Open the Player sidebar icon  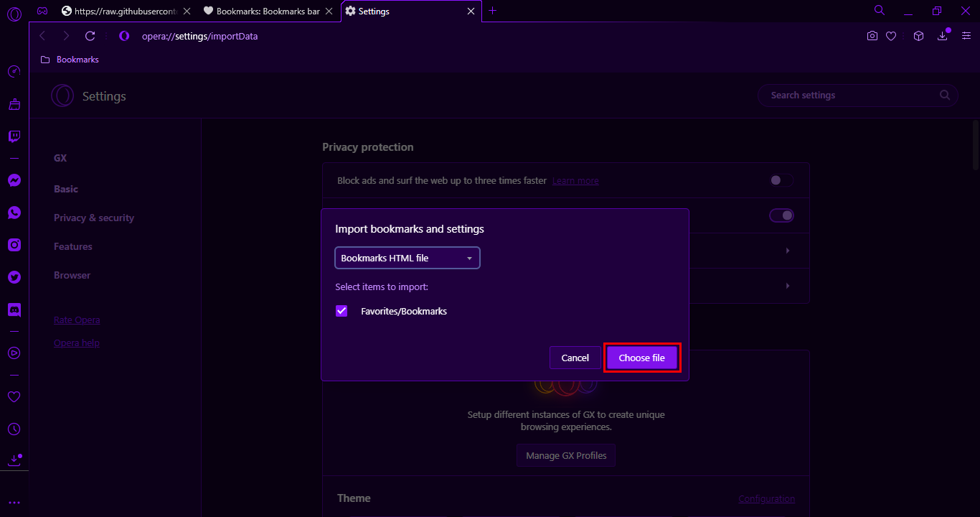[x=14, y=353]
